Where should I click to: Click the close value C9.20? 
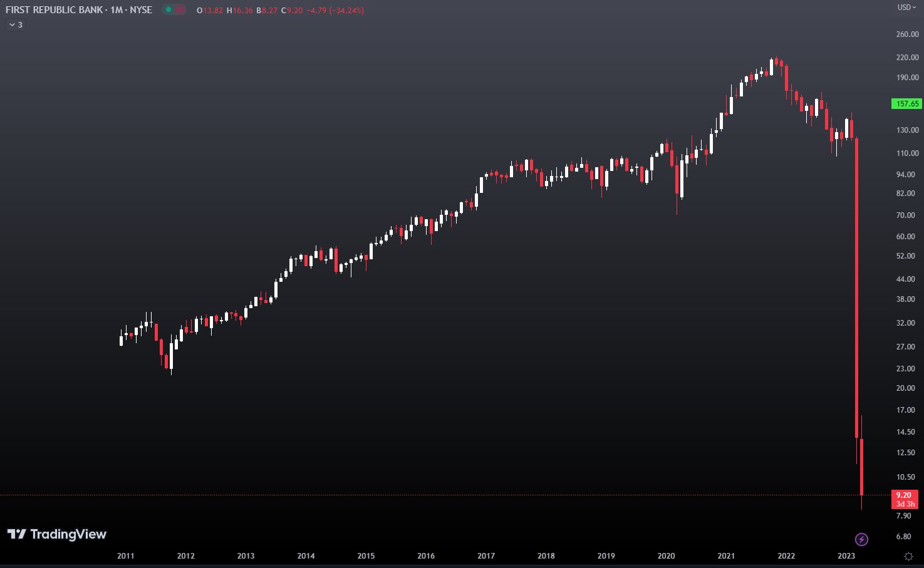292,11
